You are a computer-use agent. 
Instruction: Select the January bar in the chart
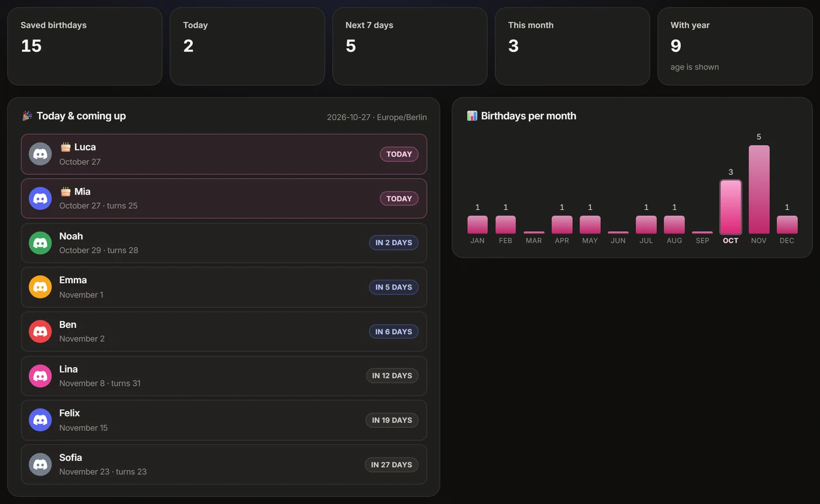pyautogui.click(x=477, y=225)
